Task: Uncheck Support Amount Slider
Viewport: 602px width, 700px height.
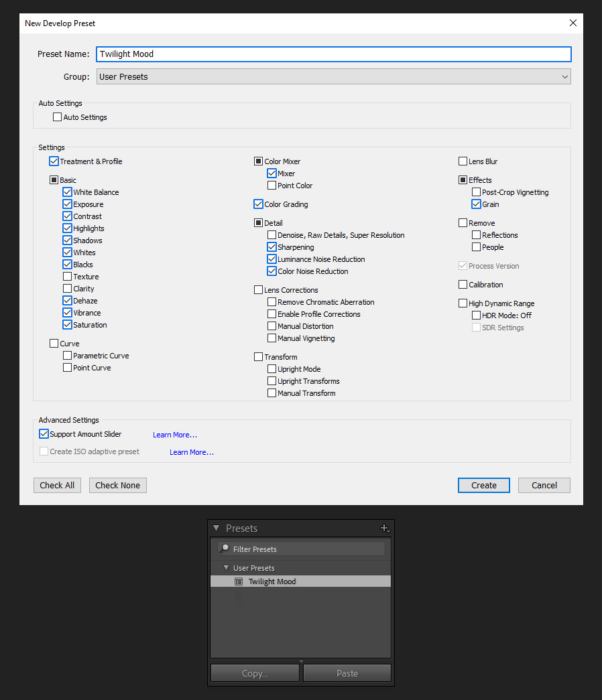Action: (44, 433)
